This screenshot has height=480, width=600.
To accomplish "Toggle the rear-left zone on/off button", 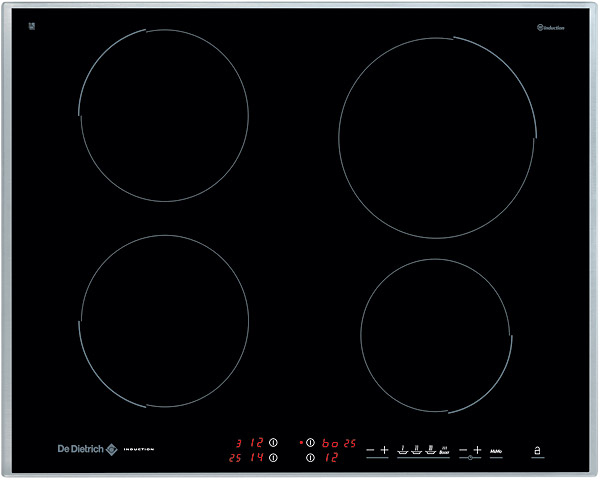I will tap(273, 442).
